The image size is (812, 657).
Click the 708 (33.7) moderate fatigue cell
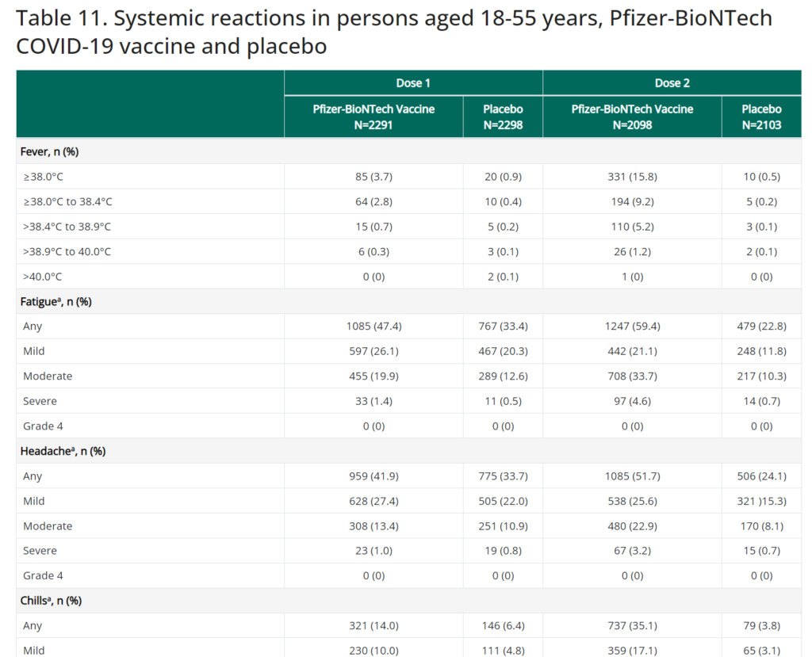point(632,376)
